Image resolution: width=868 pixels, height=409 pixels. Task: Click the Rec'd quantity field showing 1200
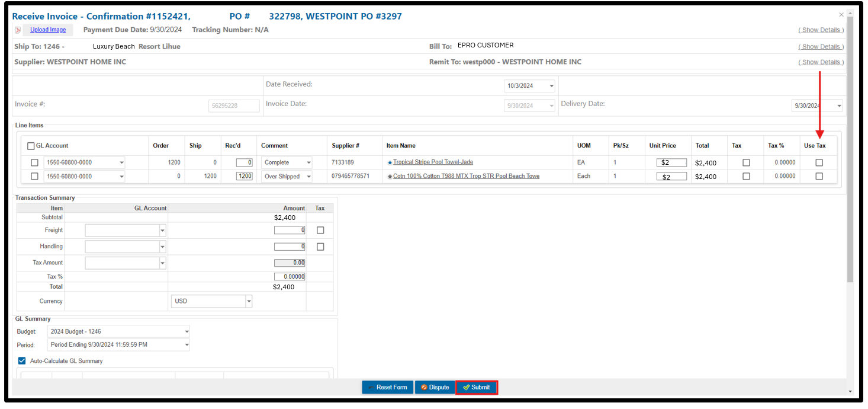[244, 176]
